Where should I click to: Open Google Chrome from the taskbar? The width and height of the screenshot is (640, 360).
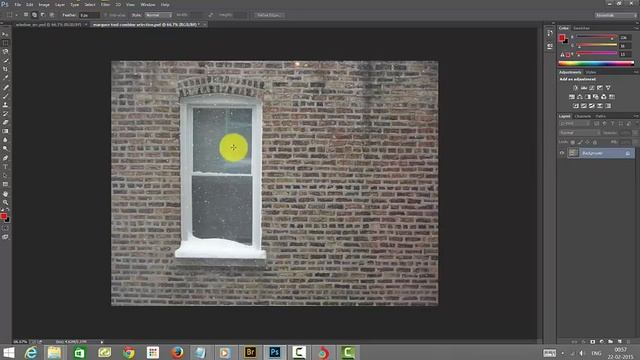point(129,352)
